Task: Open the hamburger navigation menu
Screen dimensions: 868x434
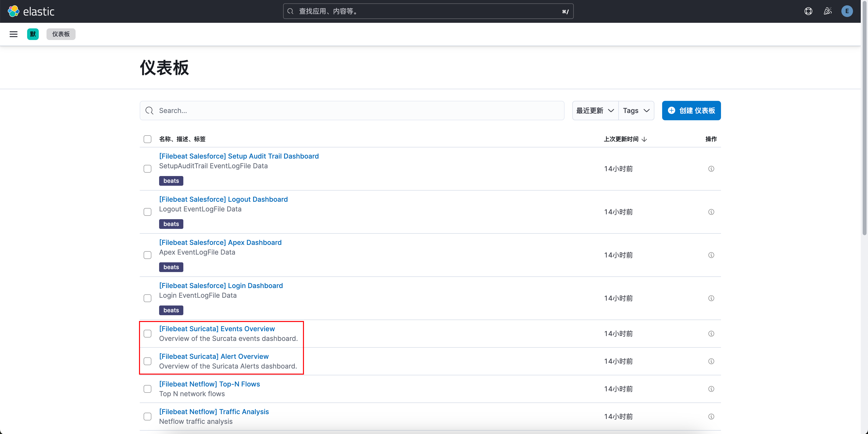Action: pos(14,34)
